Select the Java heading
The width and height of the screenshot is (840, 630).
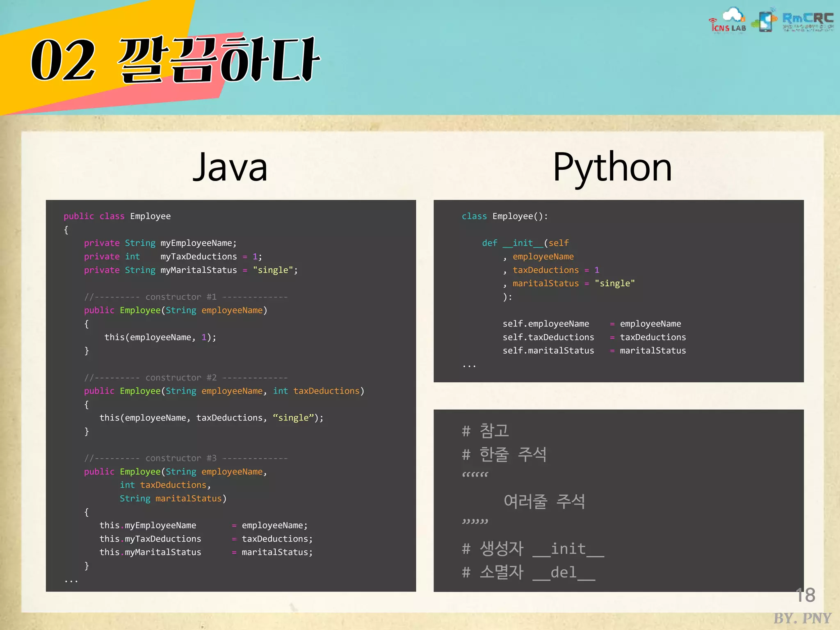coord(230,167)
